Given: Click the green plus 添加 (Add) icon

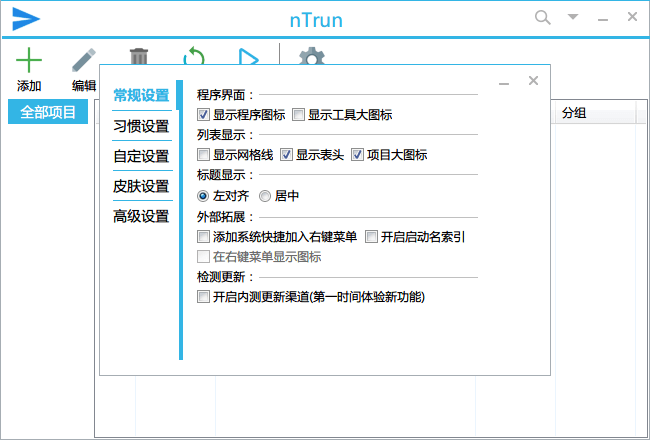Looking at the screenshot, I should [x=29, y=60].
